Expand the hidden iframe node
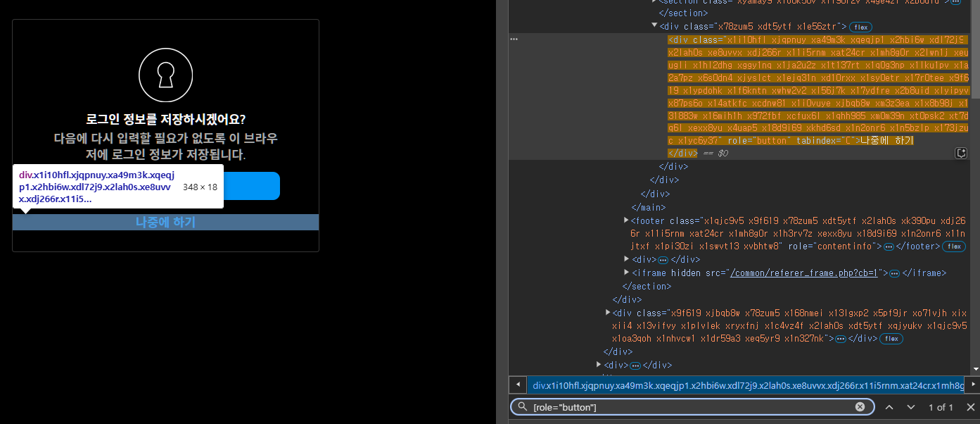980x424 pixels. coord(626,273)
